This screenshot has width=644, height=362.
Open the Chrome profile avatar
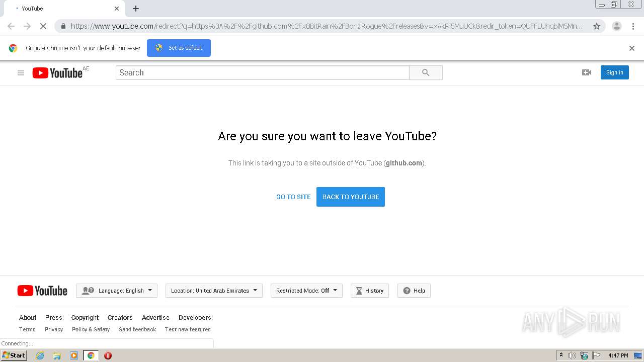tap(616, 26)
